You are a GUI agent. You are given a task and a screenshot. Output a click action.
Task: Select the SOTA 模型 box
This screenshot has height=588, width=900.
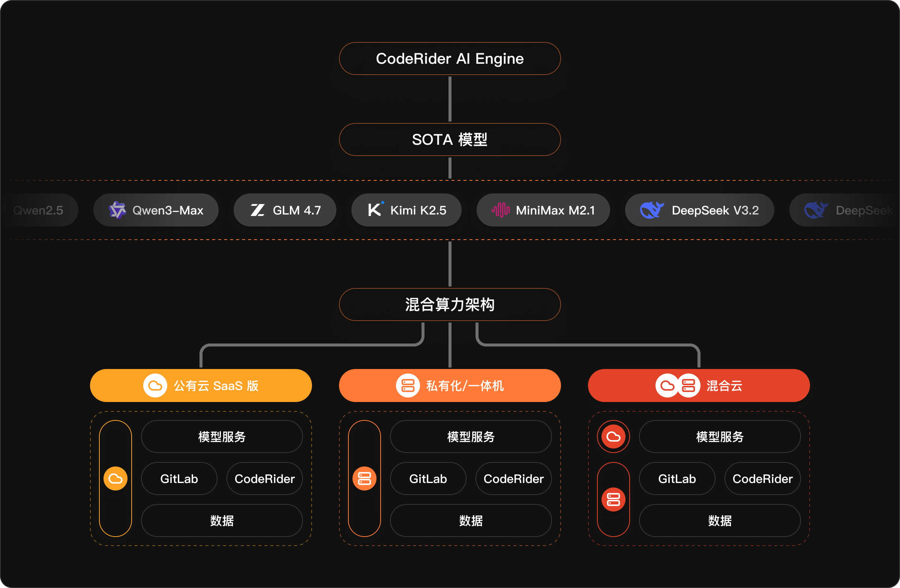[450, 139]
